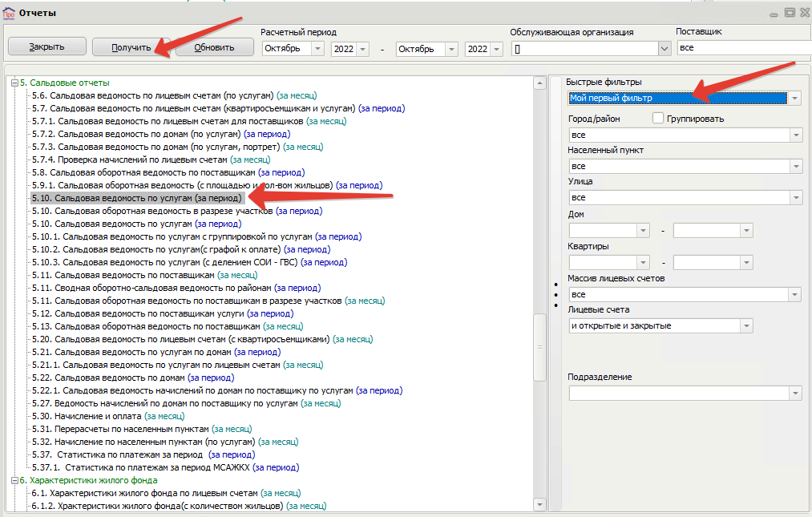Enable the Группировать checkbox

point(657,118)
